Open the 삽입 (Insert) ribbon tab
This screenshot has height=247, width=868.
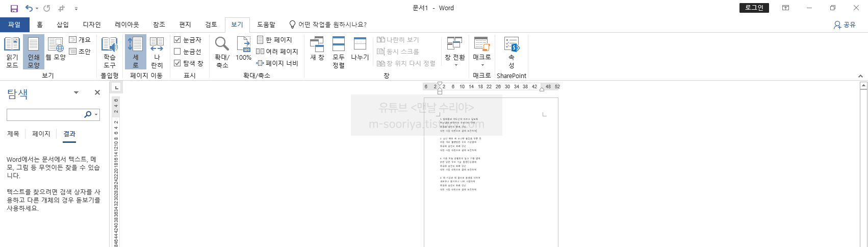point(62,24)
